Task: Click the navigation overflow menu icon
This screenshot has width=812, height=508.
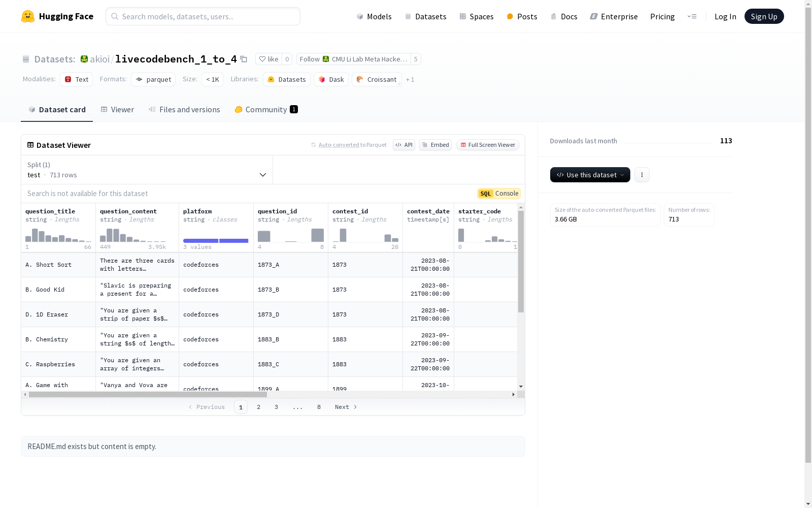Action: pos(692,16)
